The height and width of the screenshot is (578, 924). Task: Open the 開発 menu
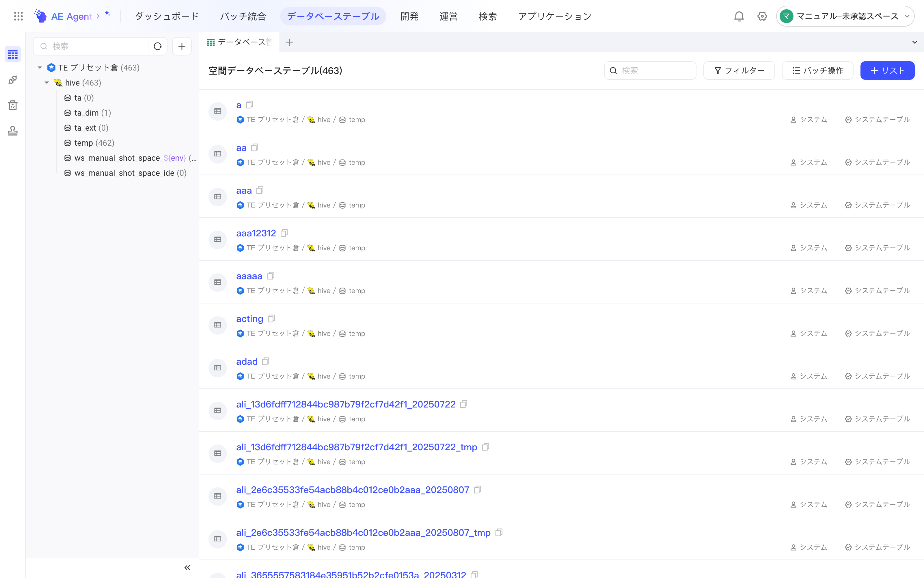tap(409, 16)
